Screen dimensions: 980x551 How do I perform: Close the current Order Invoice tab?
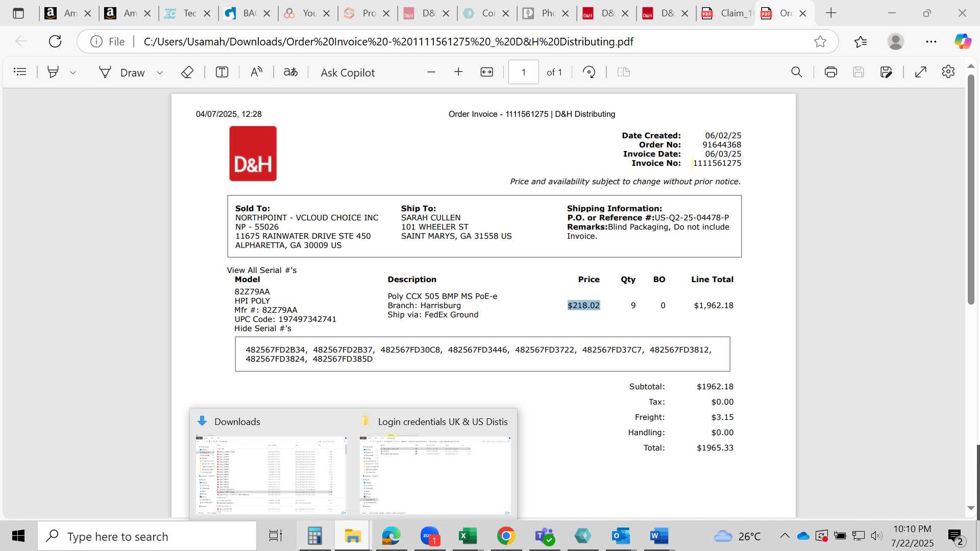click(803, 13)
